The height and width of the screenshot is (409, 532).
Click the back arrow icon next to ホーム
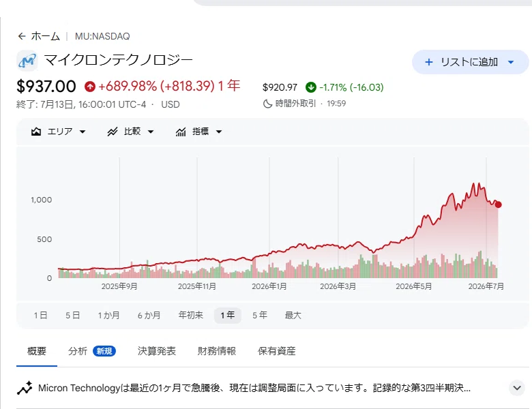click(22, 36)
